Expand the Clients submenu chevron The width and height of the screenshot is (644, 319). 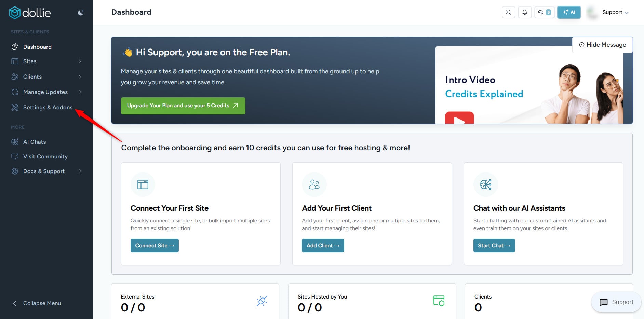[80, 77]
